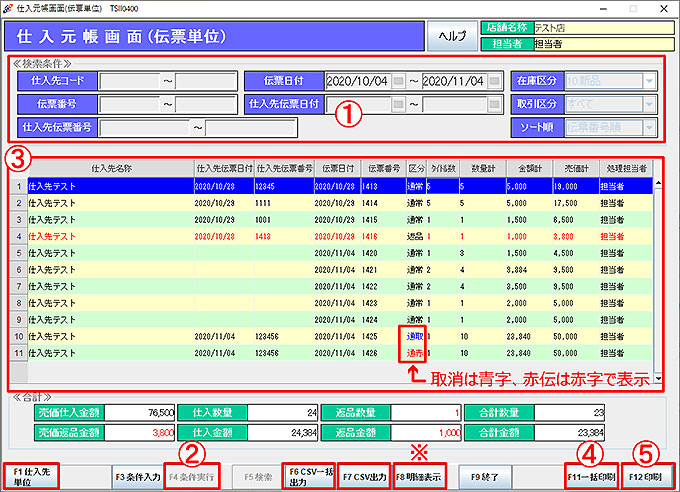Open the calendar for 仕入先伝票日付 start date

click(398, 104)
